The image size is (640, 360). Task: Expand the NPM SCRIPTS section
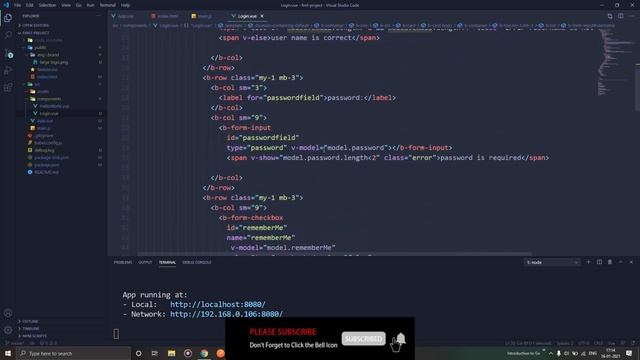coord(34,336)
